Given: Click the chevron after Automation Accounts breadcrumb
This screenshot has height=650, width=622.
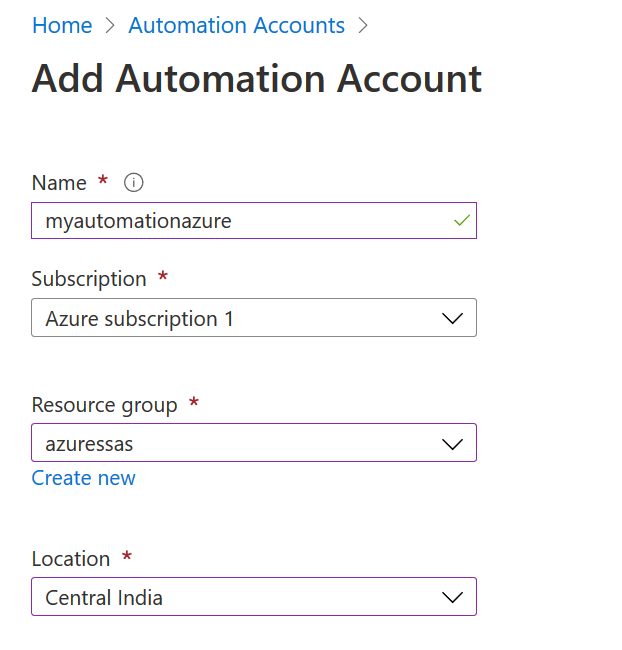Looking at the screenshot, I should (363, 26).
